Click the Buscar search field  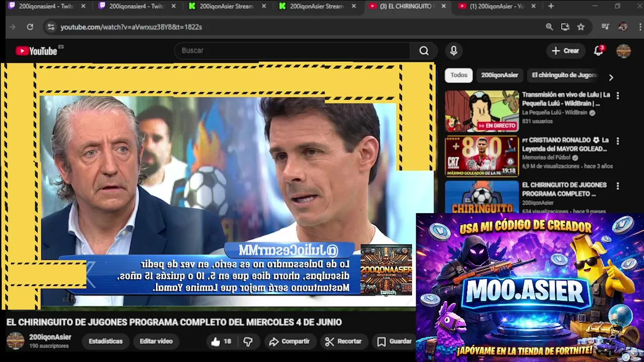[292, 51]
